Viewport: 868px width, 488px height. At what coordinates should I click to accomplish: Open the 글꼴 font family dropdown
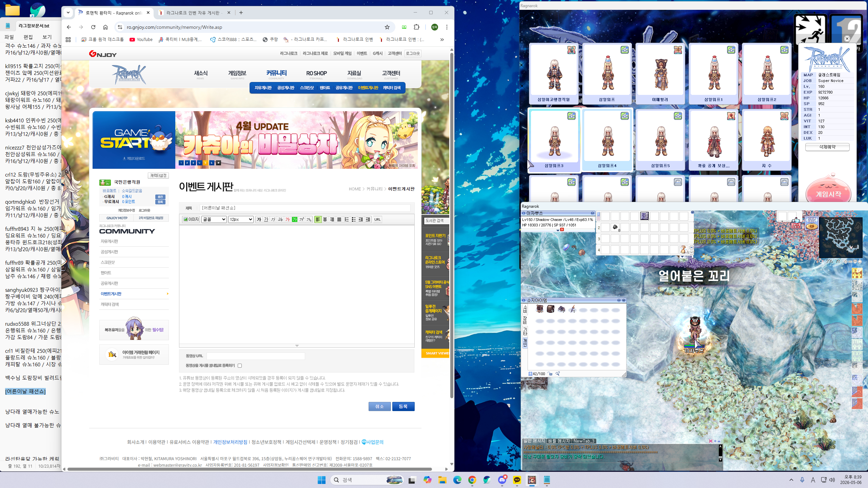[x=214, y=219]
